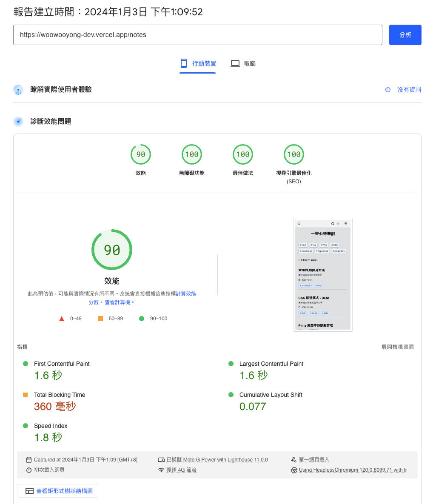Viewport: 433px width, 504px height.
Task: Click the mobile device phone icon
Action: (184, 63)
